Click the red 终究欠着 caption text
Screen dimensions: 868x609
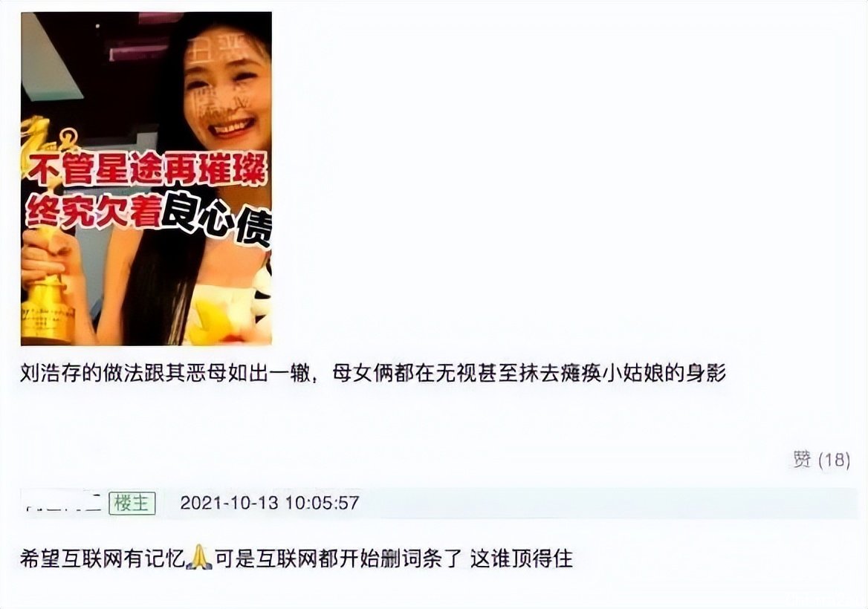click(x=94, y=212)
